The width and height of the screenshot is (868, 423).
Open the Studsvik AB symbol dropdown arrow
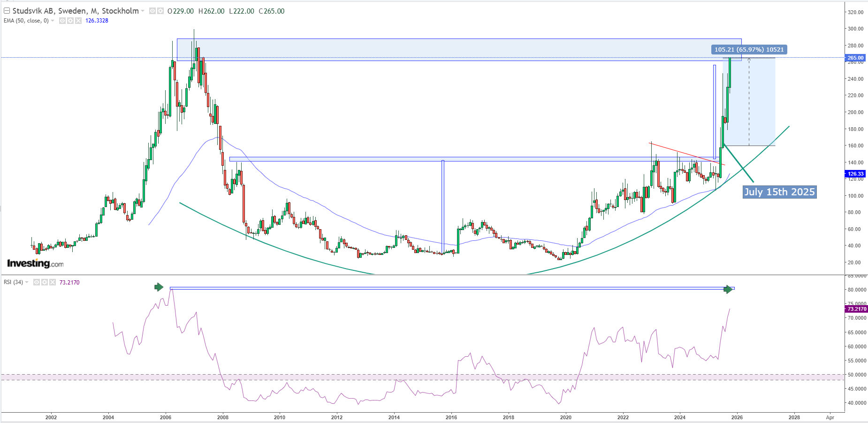coord(143,11)
